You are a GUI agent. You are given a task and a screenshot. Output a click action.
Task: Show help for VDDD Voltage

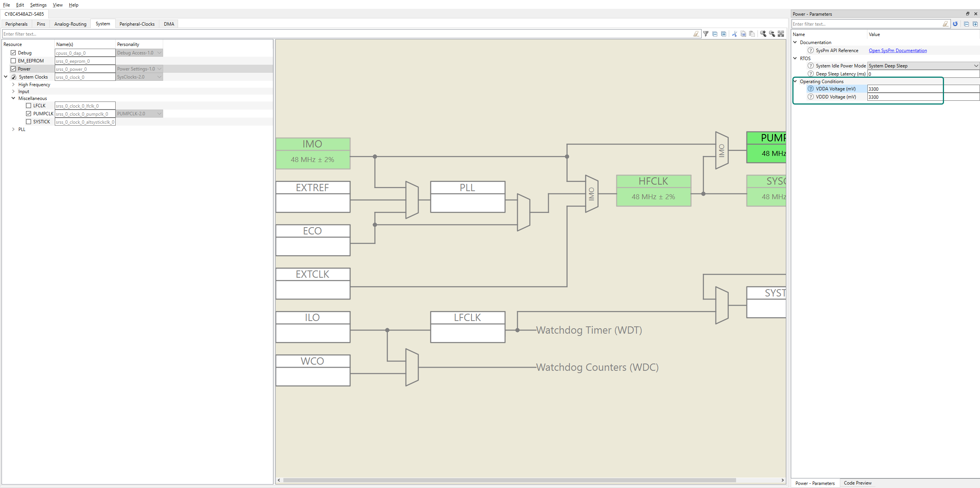[x=811, y=97]
